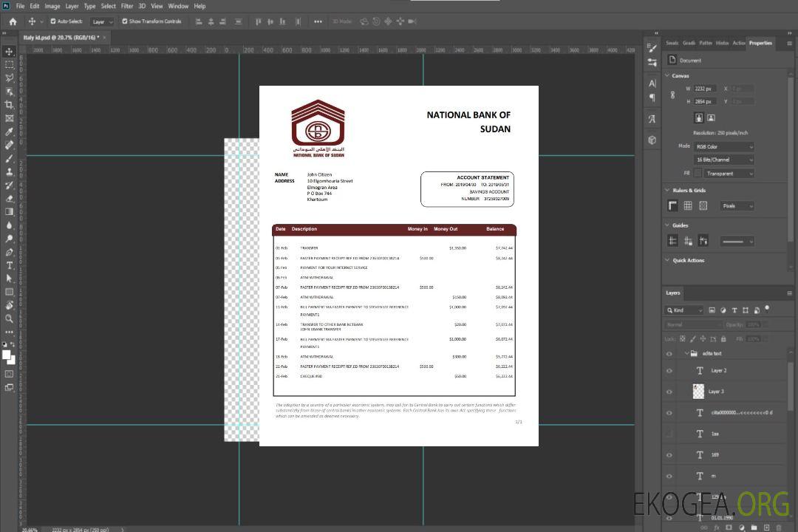The width and height of the screenshot is (798, 532).
Task: Select the Rectangular Marquee tool
Action: tap(9, 65)
